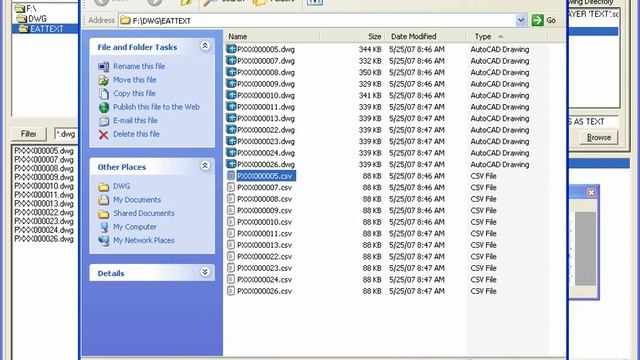The width and height of the screenshot is (640, 360).
Task: Click Move this file link
Action: point(135,80)
